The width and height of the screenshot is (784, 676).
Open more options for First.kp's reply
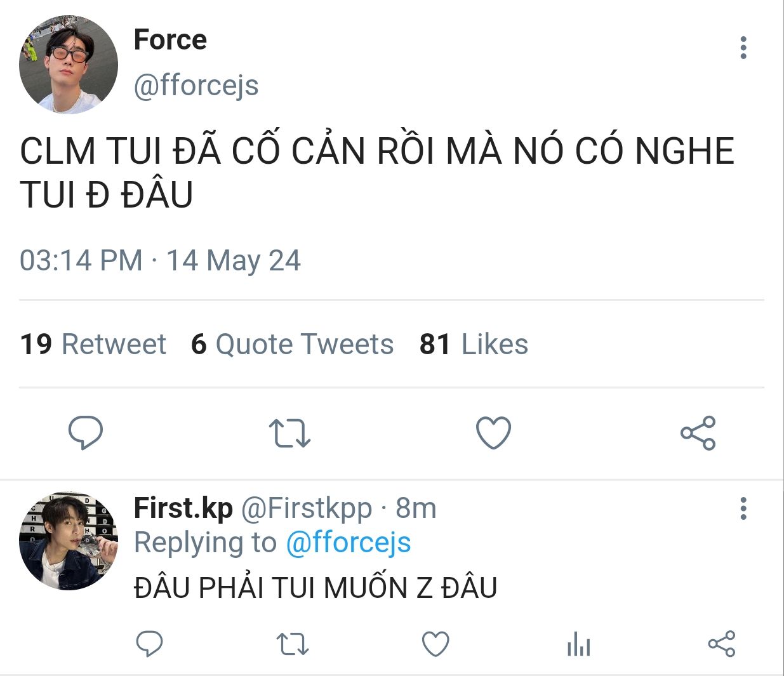[x=743, y=508]
